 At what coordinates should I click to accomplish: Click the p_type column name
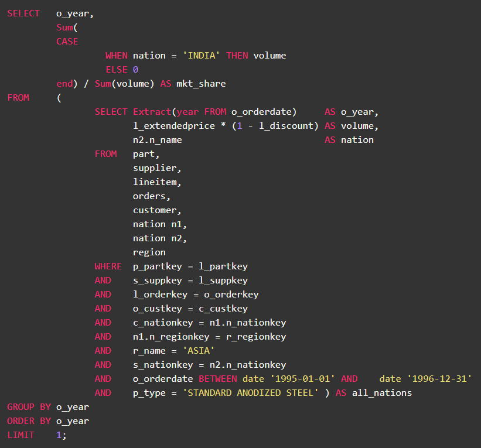tap(149, 393)
